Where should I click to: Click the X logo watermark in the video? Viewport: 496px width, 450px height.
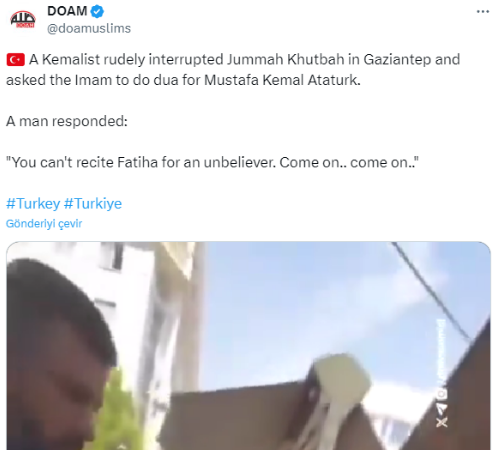(441, 423)
